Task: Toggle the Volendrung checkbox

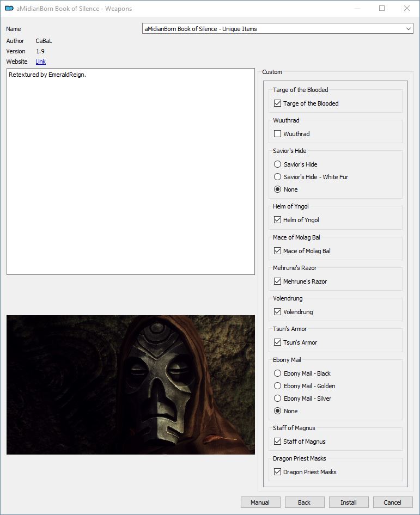Action: pyautogui.click(x=277, y=312)
